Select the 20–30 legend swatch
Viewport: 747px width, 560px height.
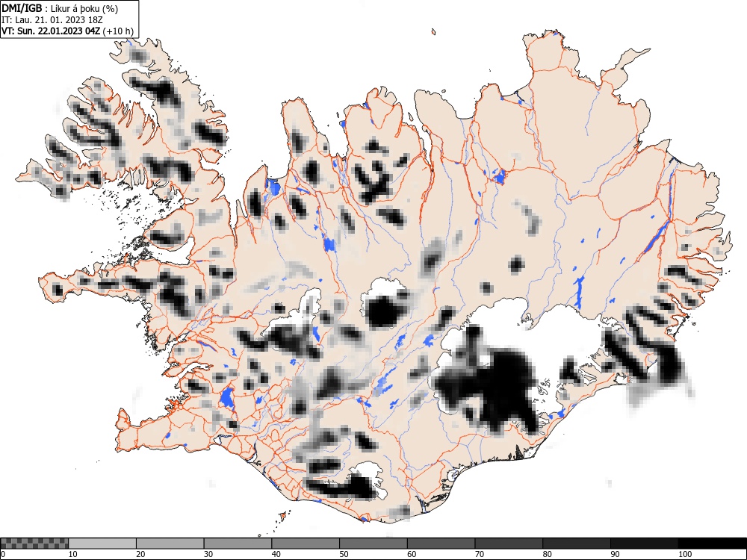pos(170,544)
